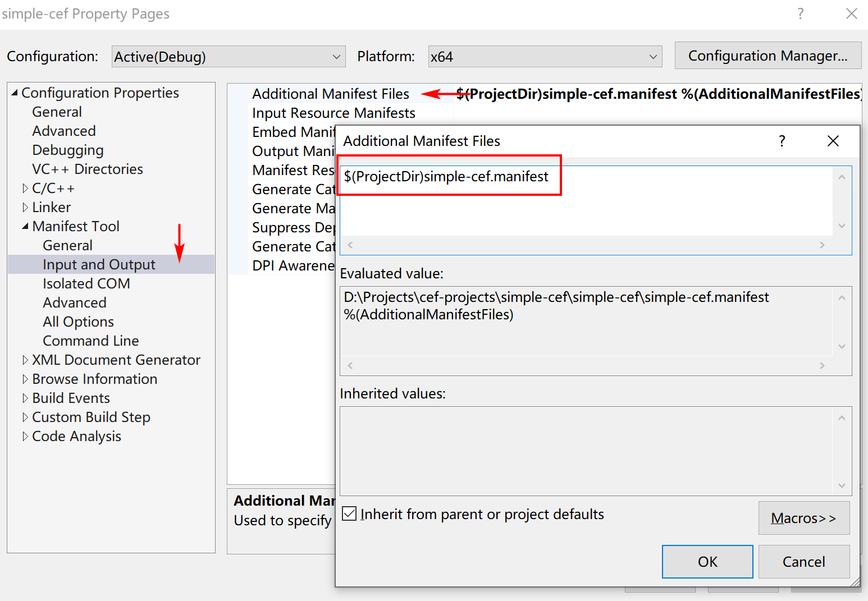Click into the manifest files edit box

[x=586, y=200]
